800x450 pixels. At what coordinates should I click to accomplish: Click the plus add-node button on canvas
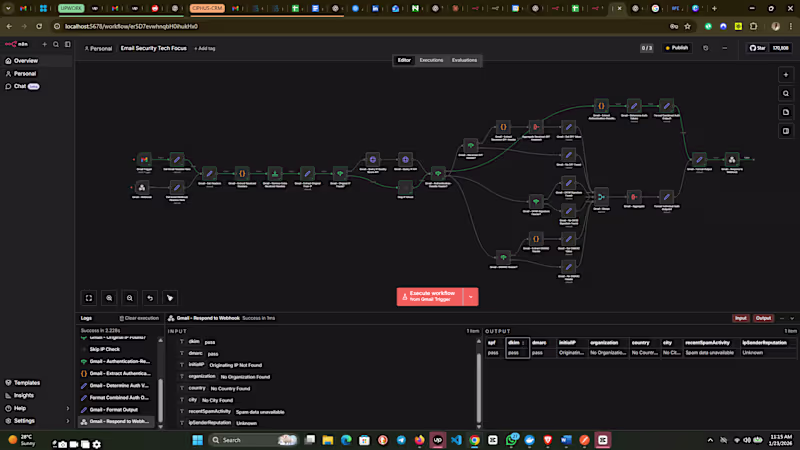click(x=786, y=75)
